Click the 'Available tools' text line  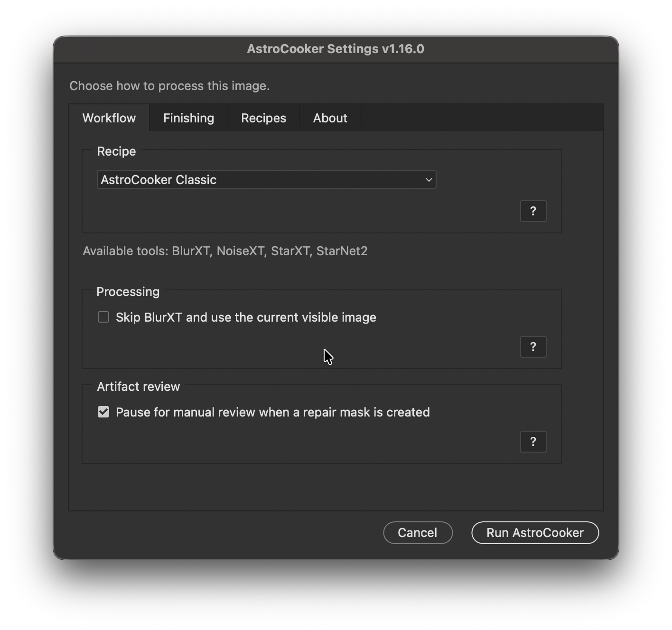pos(225,251)
